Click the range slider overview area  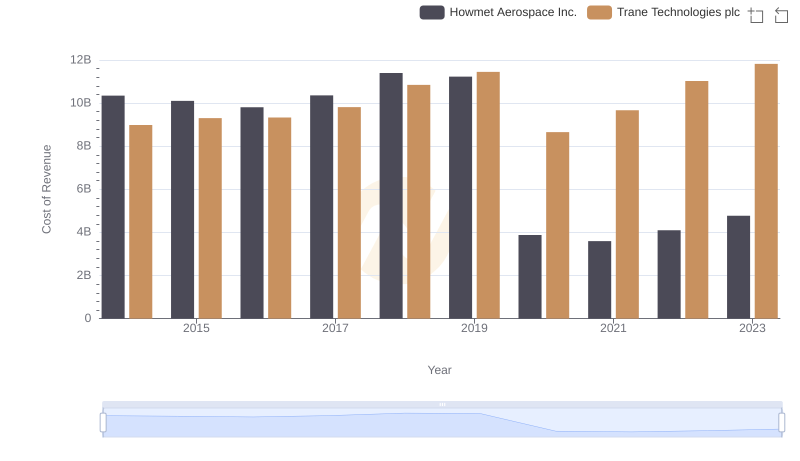[442, 423]
